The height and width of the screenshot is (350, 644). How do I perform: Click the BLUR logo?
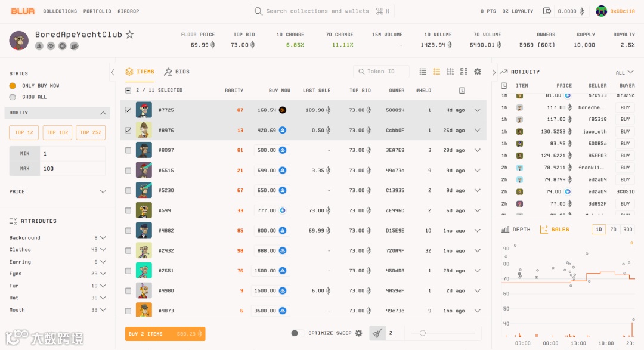point(23,11)
